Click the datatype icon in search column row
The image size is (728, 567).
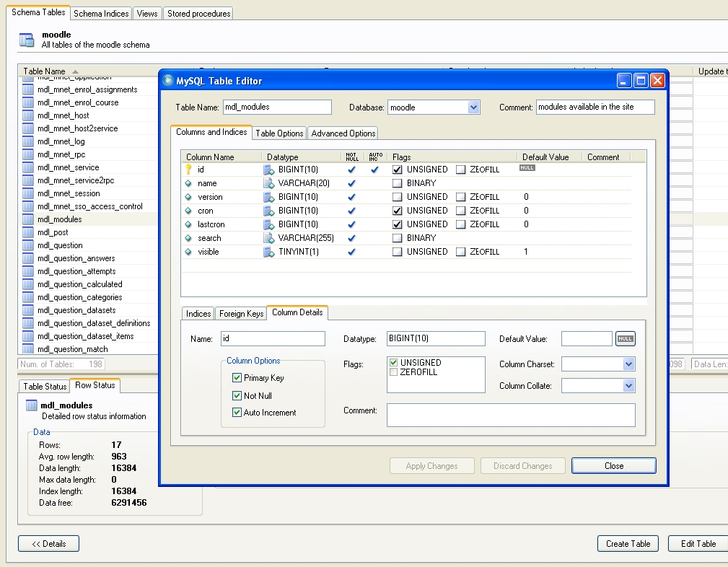pos(268,238)
